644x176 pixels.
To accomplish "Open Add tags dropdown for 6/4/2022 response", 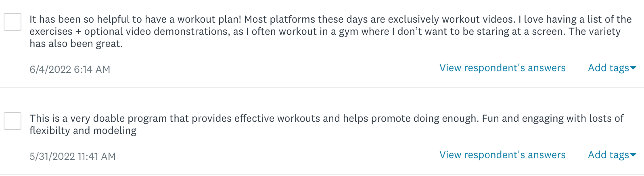I will (608, 68).
